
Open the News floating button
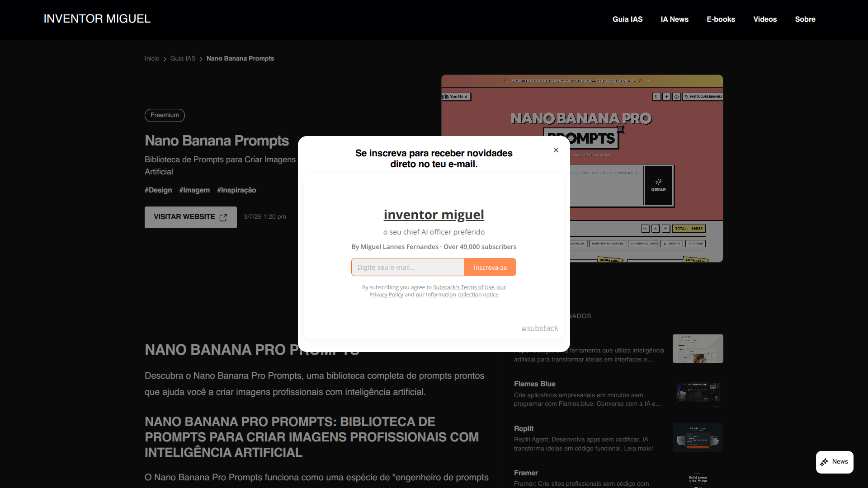point(835,462)
